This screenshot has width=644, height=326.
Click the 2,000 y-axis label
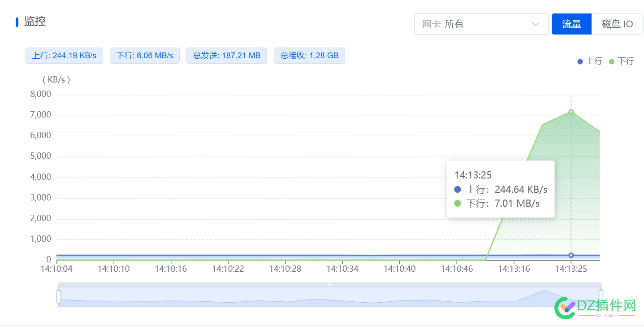(40, 218)
